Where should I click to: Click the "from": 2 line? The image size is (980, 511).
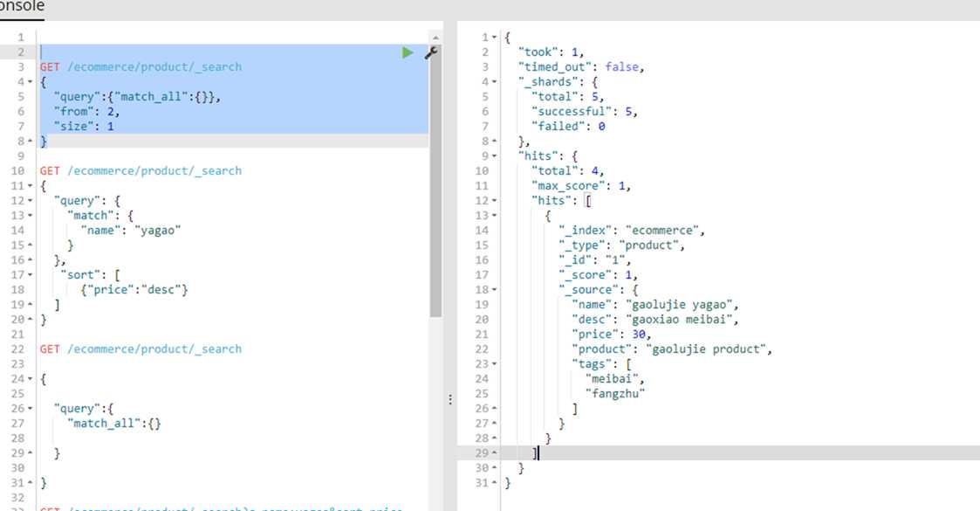point(86,111)
